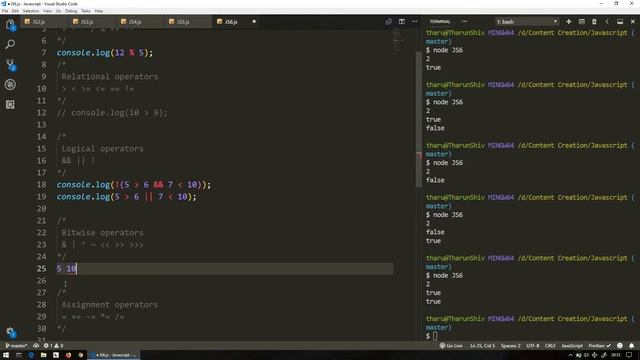Click the 'Relational operators' comment text

click(x=109, y=77)
